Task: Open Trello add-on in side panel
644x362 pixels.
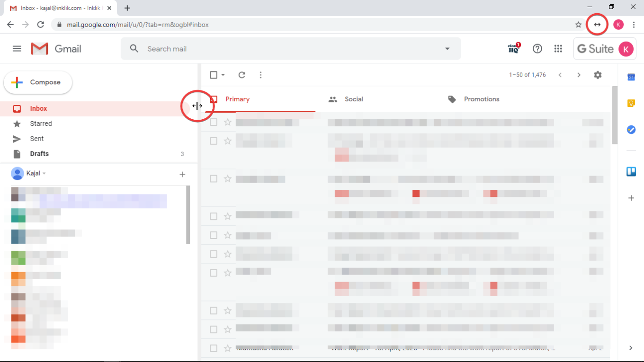Action: click(x=631, y=171)
